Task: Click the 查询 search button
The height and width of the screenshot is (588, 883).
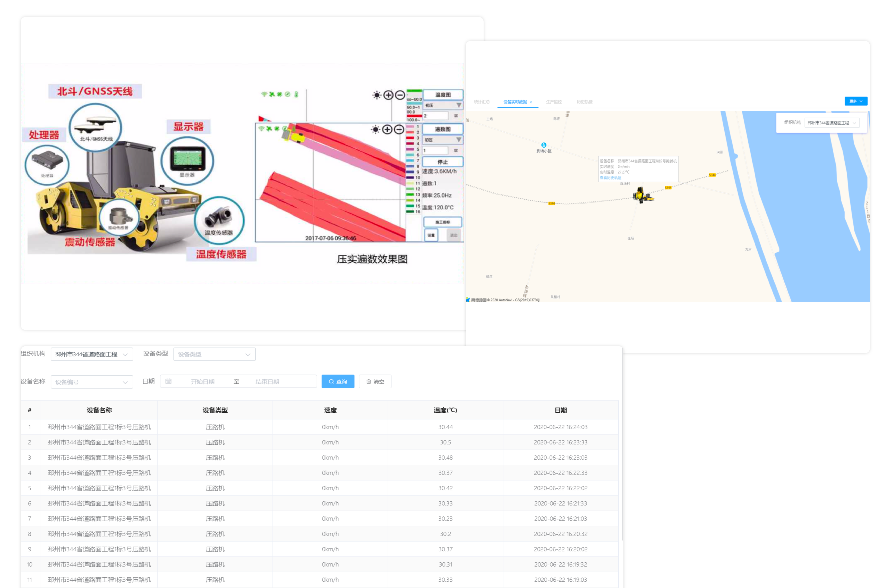Action: [x=337, y=381]
